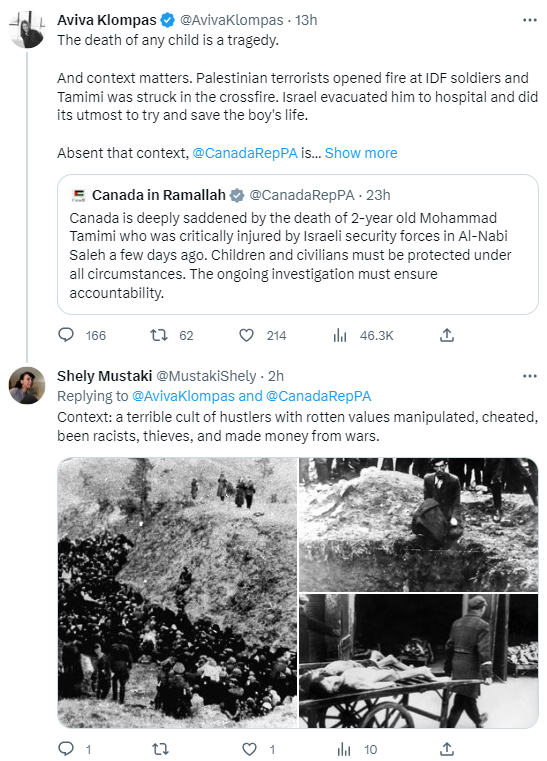Viewport: 547px width, 761px height.
Task: Open more options on Shely Mustaki reply
Action: click(x=530, y=376)
